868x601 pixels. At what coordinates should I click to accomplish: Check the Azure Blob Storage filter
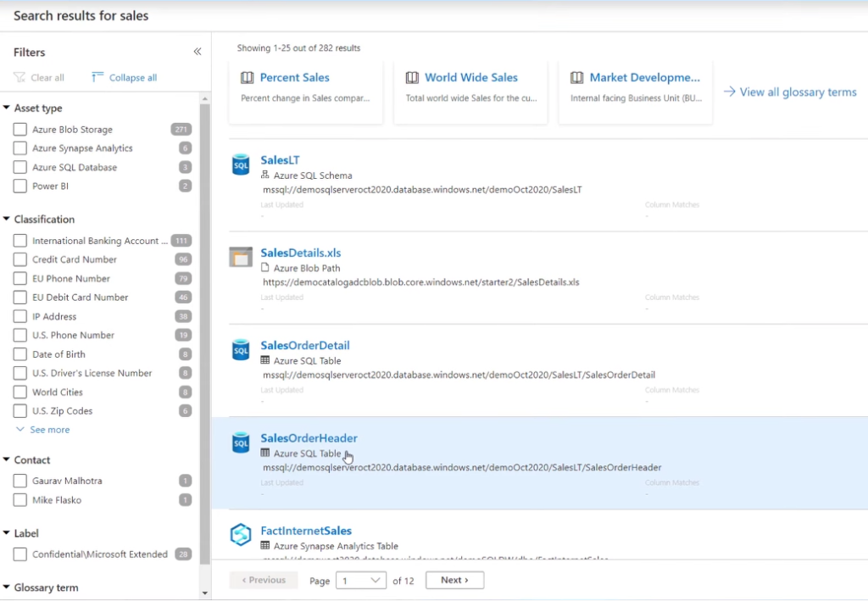click(x=20, y=129)
